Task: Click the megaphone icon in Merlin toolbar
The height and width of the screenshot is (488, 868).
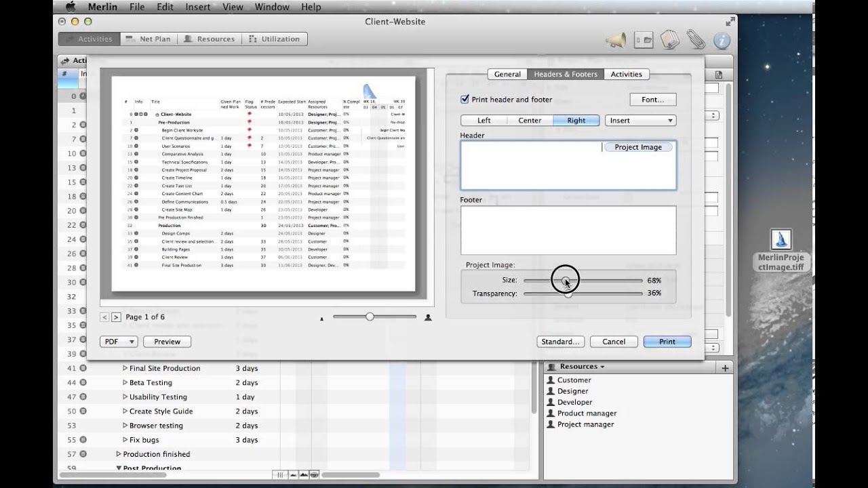Action: click(x=616, y=40)
